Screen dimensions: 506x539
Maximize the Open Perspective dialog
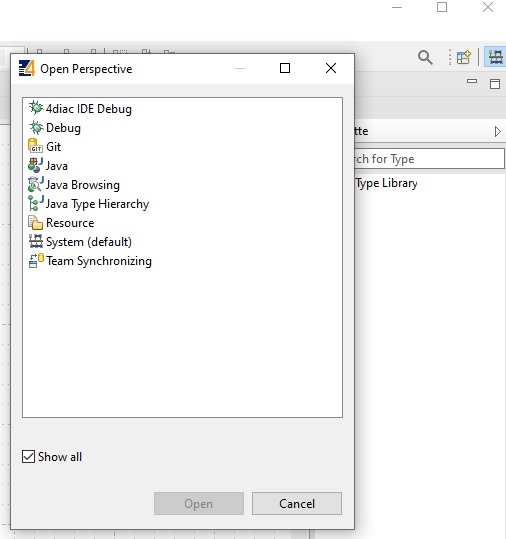(x=285, y=68)
